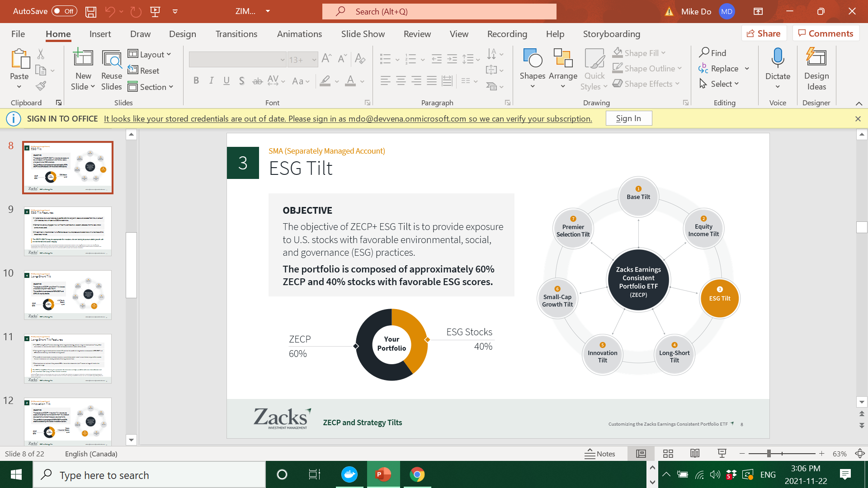The image size is (868, 488).
Task: Toggle Normal view button
Action: point(641,454)
